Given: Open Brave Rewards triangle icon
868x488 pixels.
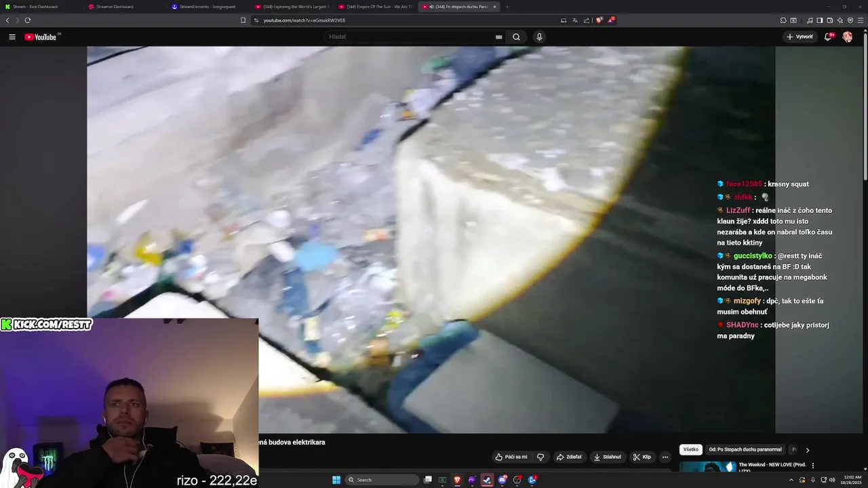Looking at the screenshot, I should tap(611, 20).
